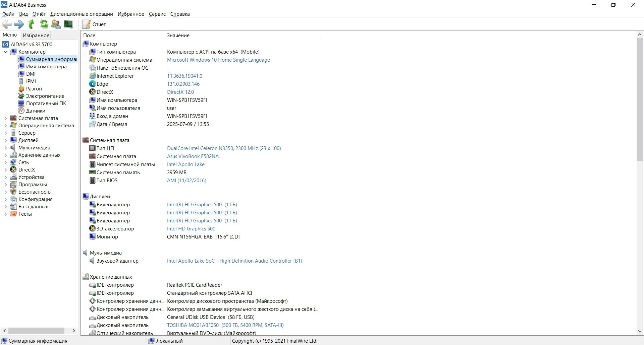The width and height of the screenshot is (644, 345).
Task: Click the Звуковой адаптер speaker icon
Action: tap(92, 261)
